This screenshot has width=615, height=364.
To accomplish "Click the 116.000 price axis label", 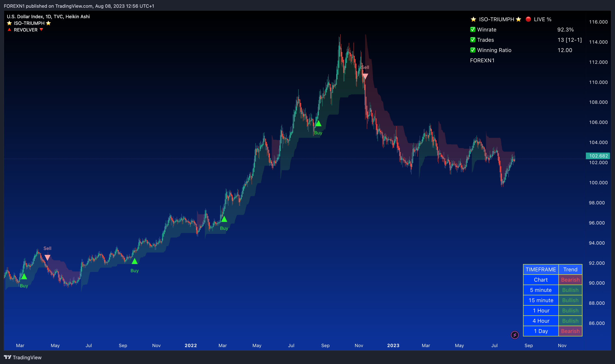I will coord(598,22).
